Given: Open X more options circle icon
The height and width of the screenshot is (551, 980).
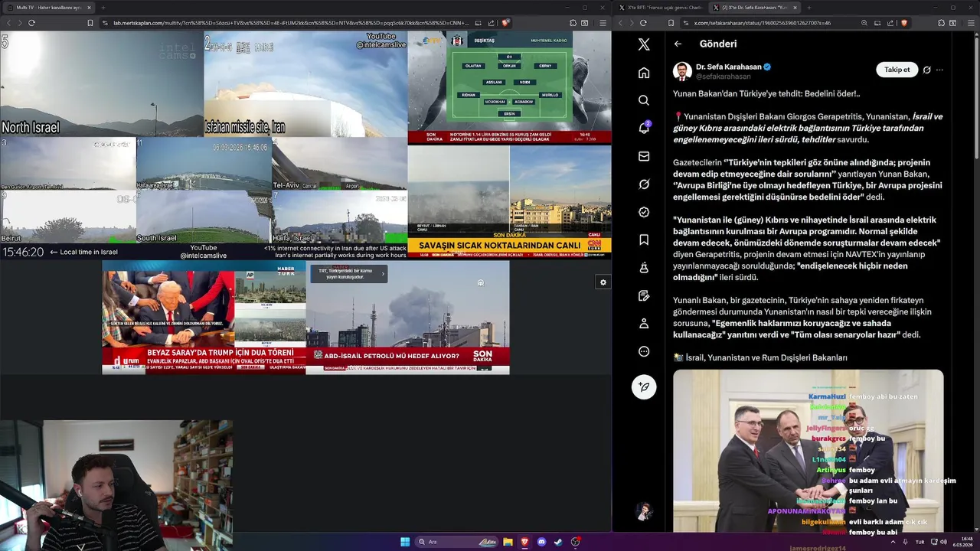Looking at the screenshot, I should (x=644, y=351).
